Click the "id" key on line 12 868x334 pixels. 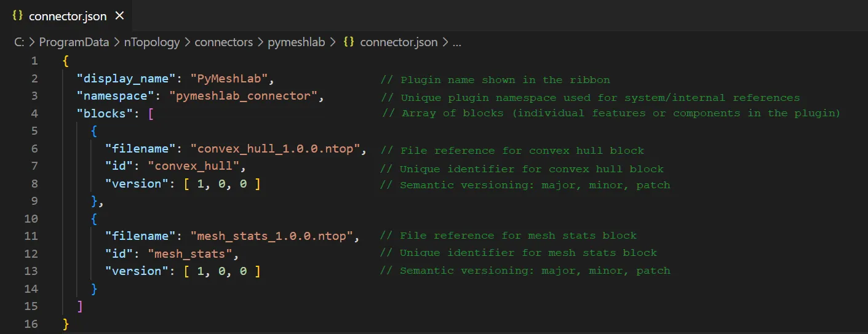click(x=119, y=253)
